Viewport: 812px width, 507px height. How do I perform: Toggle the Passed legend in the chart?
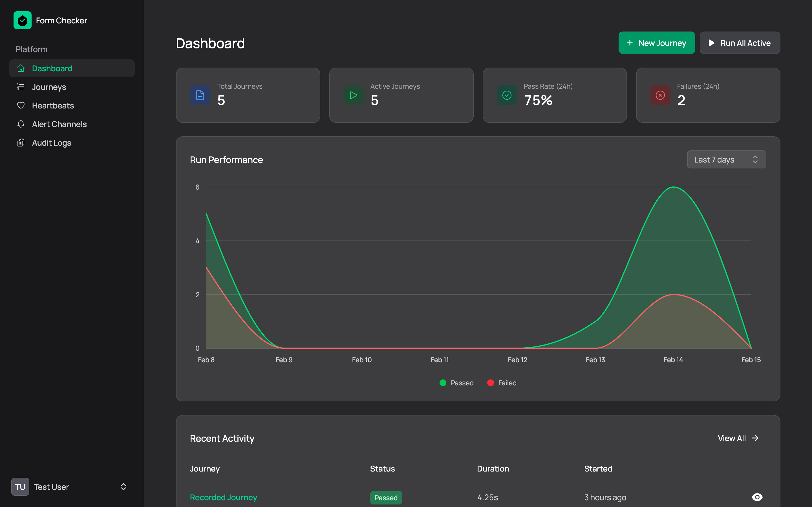pos(456,383)
